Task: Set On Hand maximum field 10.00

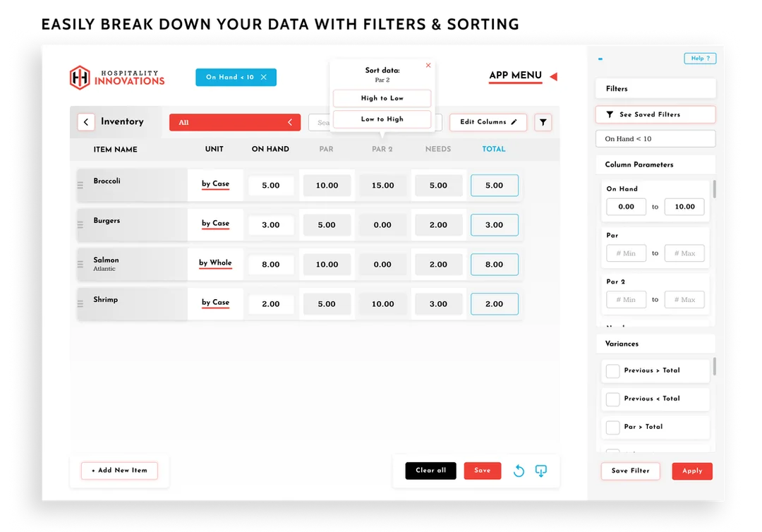Action: pos(684,207)
